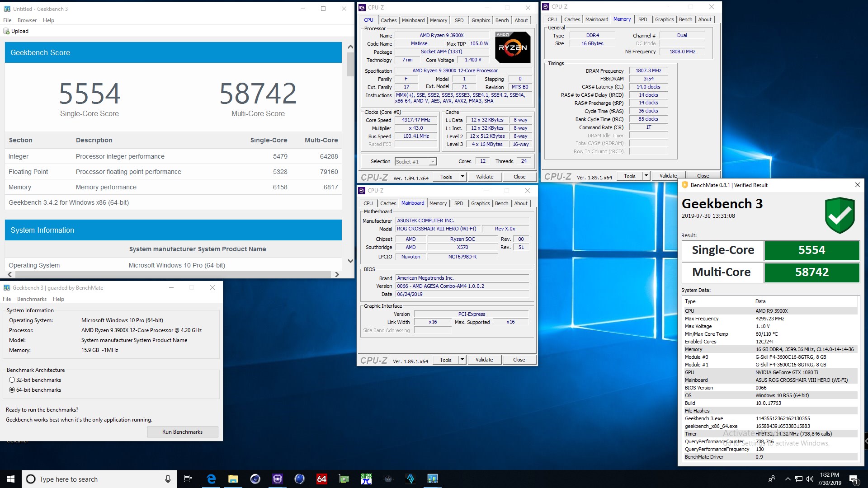Screen dimensions: 868x488
Task: Expand Tools dropdown in CPU-Z Memory window
Action: click(646, 176)
